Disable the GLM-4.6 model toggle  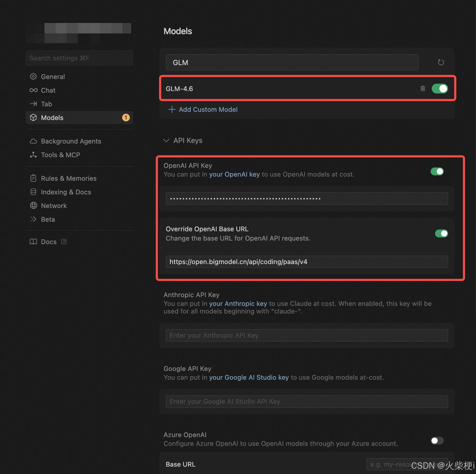point(440,89)
